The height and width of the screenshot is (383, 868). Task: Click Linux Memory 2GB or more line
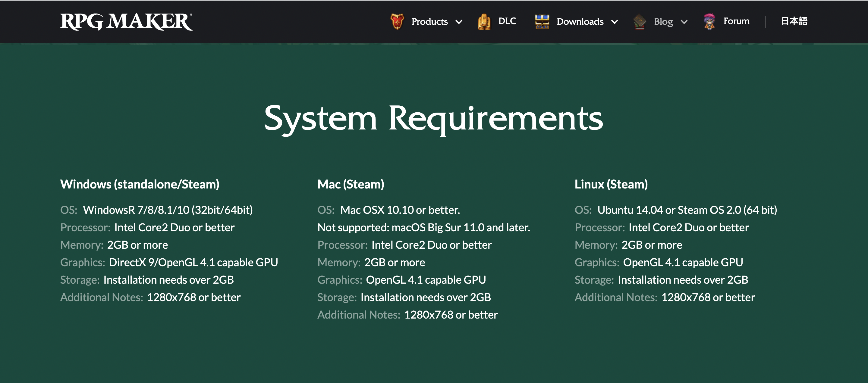tap(628, 245)
